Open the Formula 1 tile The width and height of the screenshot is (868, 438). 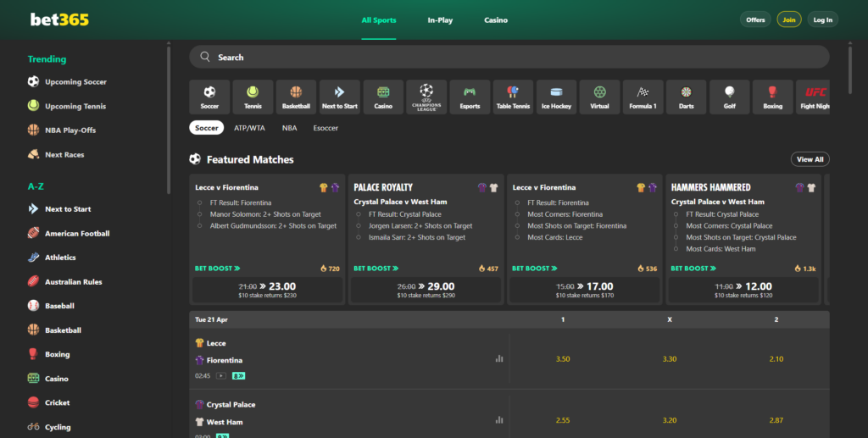click(643, 97)
